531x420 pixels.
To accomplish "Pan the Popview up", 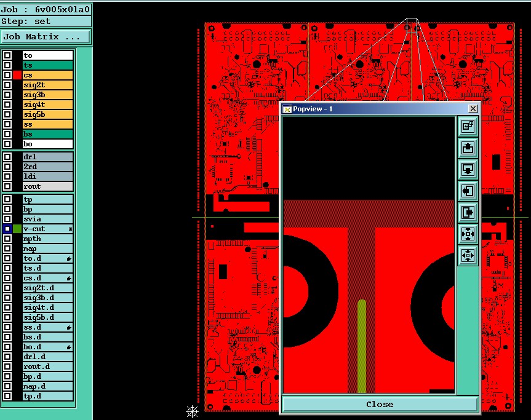I will coord(468,148).
